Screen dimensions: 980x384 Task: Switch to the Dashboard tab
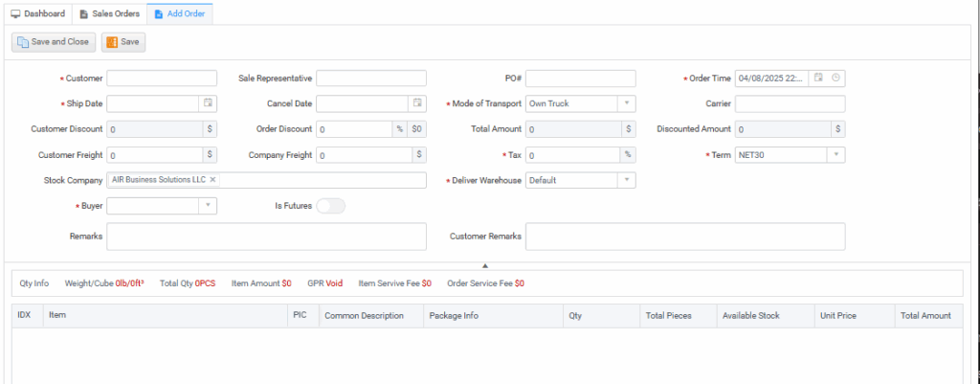pyautogui.click(x=38, y=14)
